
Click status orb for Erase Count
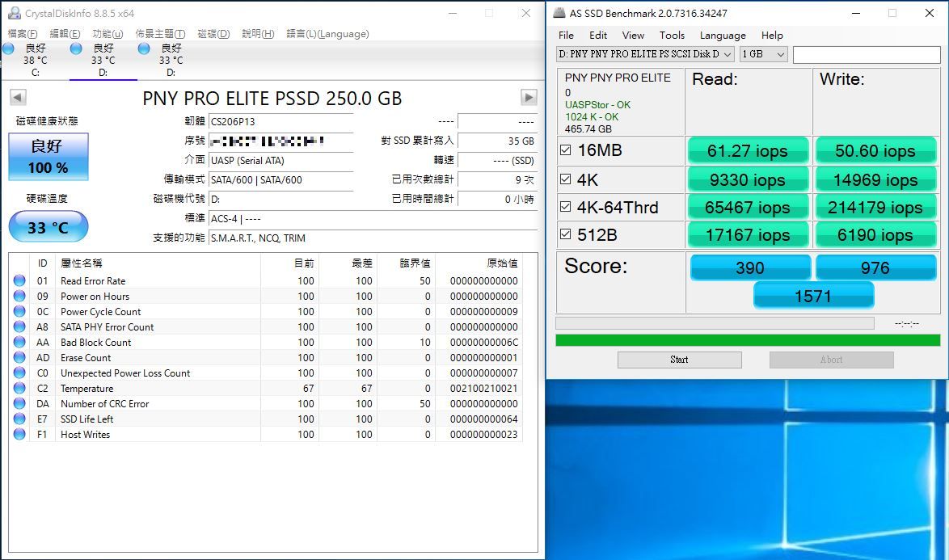[x=19, y=357]
